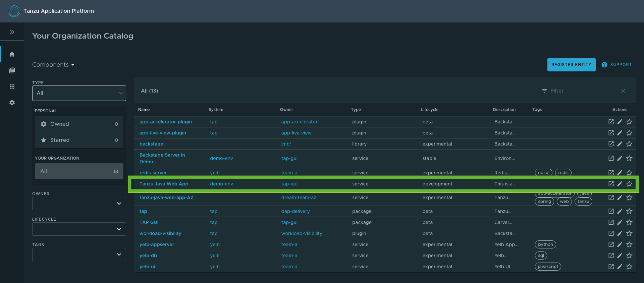View source of app-live-view-plugin row

[611, 133]
